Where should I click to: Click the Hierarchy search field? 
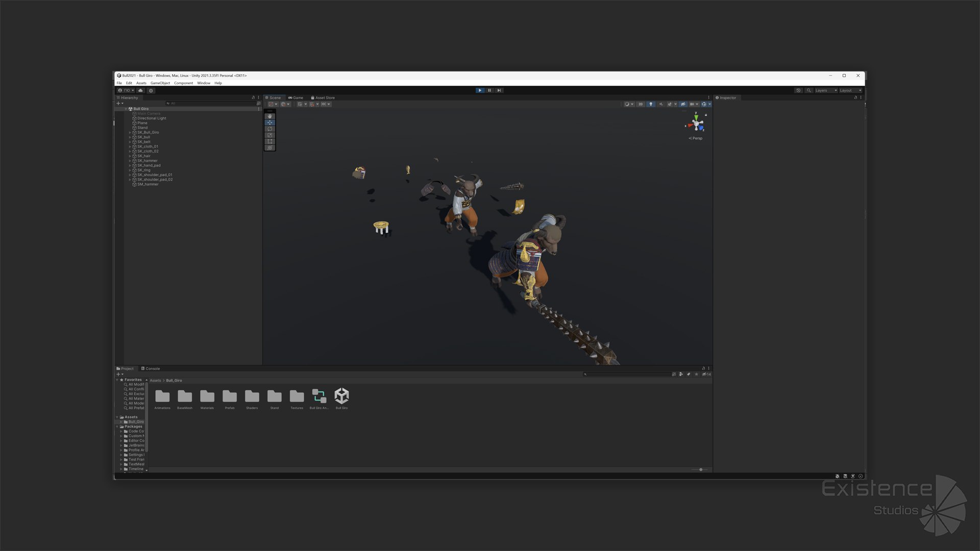(212, 104)
